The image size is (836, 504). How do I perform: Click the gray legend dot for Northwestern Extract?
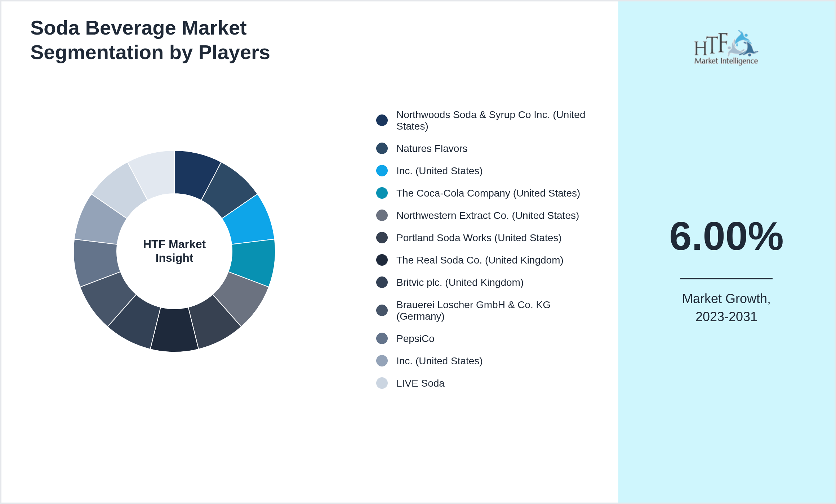[x=382, y=215]
